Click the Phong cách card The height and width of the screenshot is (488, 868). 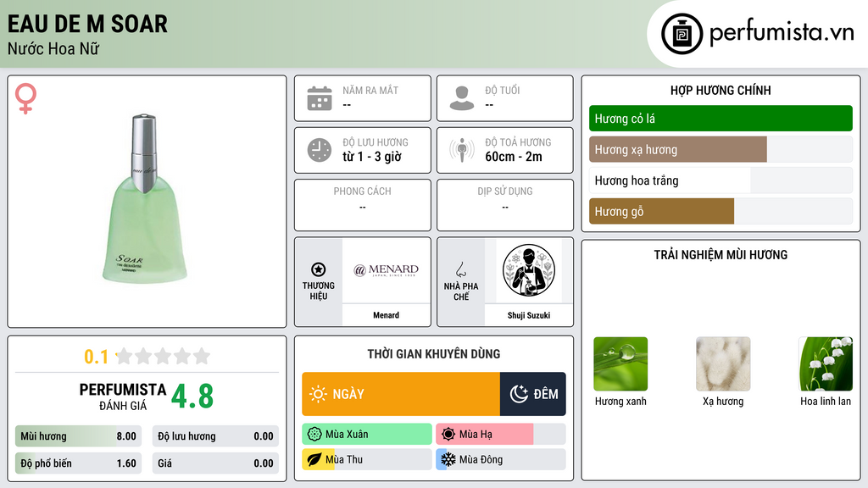tap(363, 205)
